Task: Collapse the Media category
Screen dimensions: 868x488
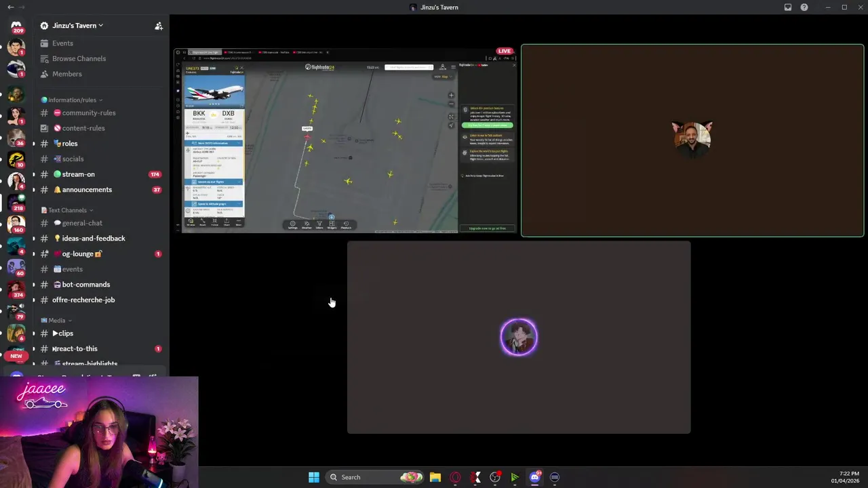Action: [57, 320]
